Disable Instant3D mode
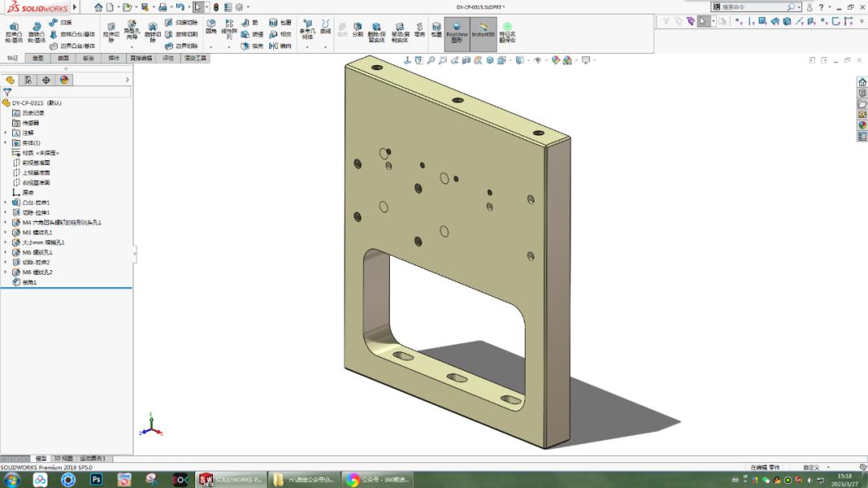The width and height of the screenshot is (868, 488). pyautogui.click(x=484, y=28)
